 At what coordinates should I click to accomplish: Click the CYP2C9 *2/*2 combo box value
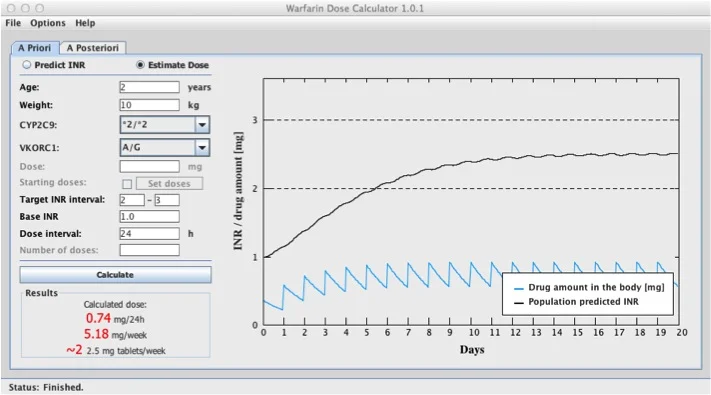click(158, 125)
